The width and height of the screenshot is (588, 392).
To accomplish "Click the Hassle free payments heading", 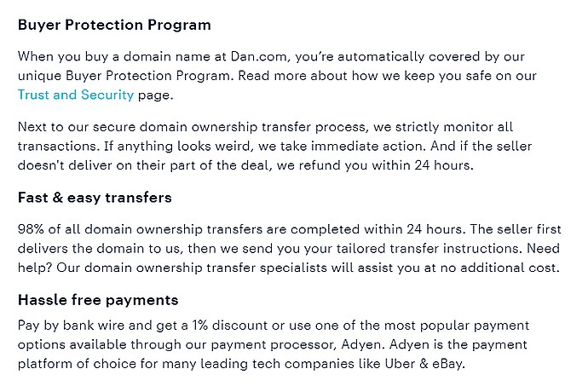I will point(98,300).
